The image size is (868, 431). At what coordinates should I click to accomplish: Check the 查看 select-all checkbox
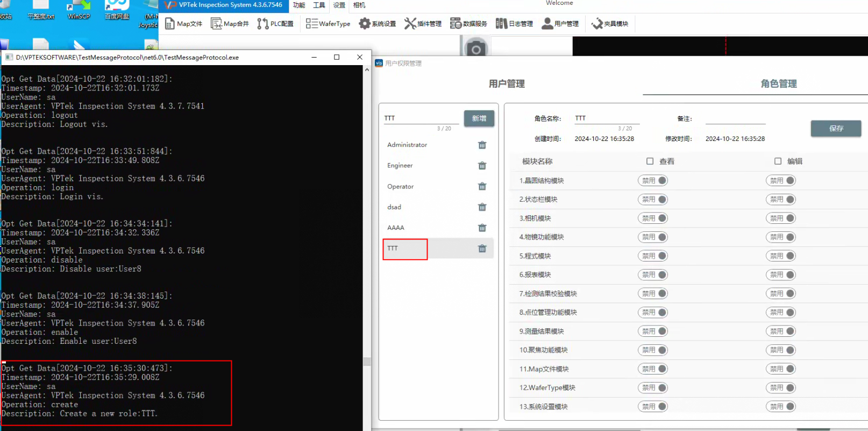(650, 161)
